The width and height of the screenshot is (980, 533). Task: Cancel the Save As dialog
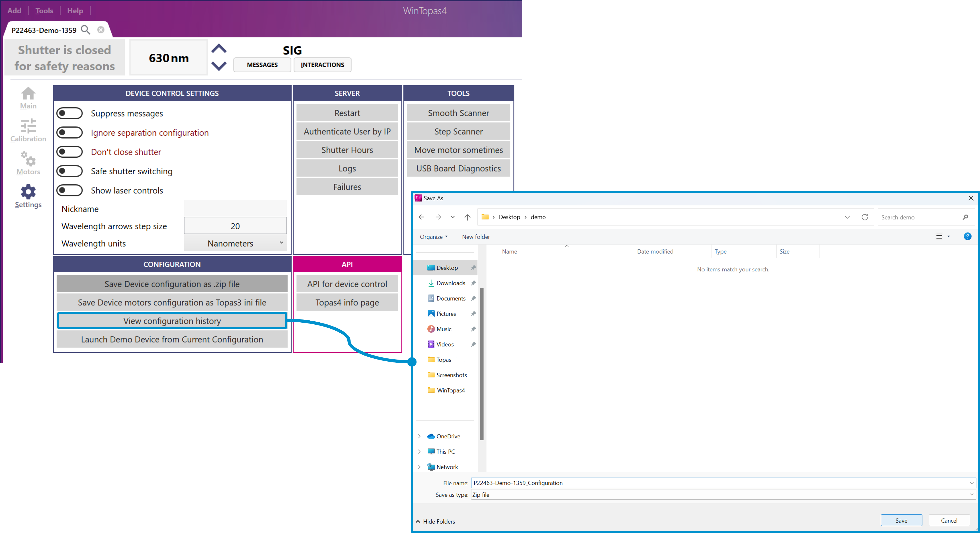[x=949, y=521]
